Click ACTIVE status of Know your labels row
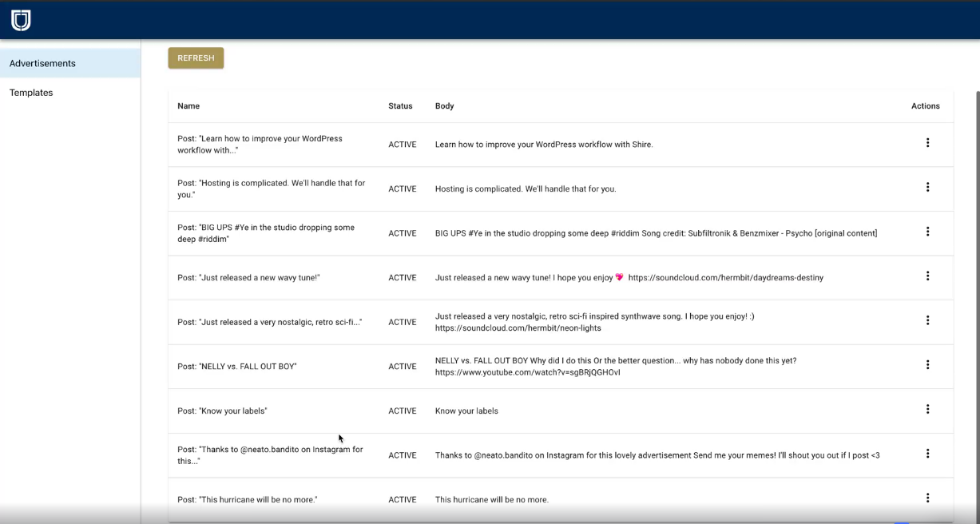 (403, 411)
